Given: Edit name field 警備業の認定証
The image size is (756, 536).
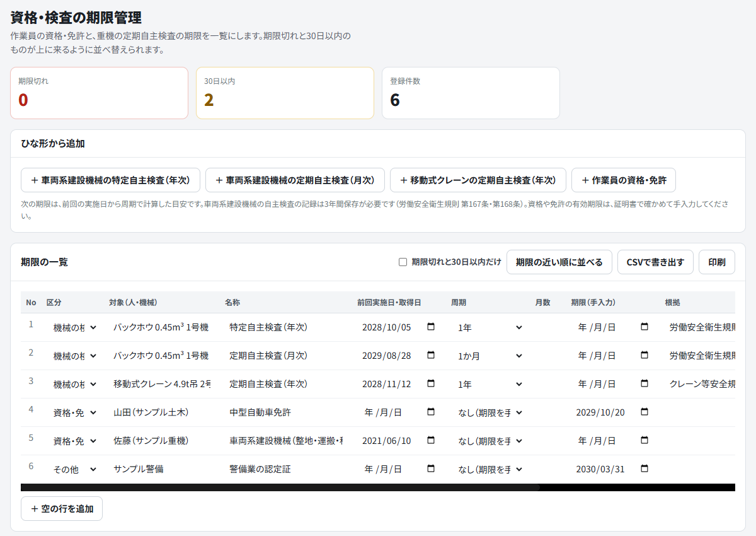Looking at the screenshot, I should click(287, 469).
